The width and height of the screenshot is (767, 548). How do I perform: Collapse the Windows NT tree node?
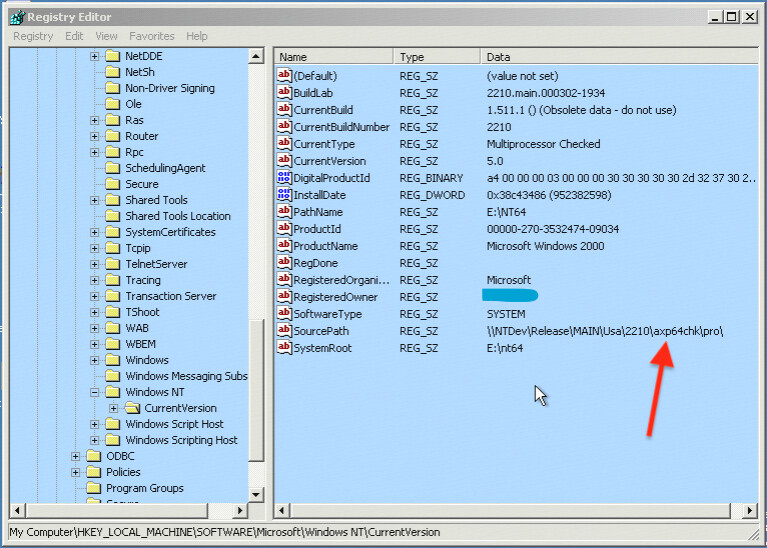point(95,392)
